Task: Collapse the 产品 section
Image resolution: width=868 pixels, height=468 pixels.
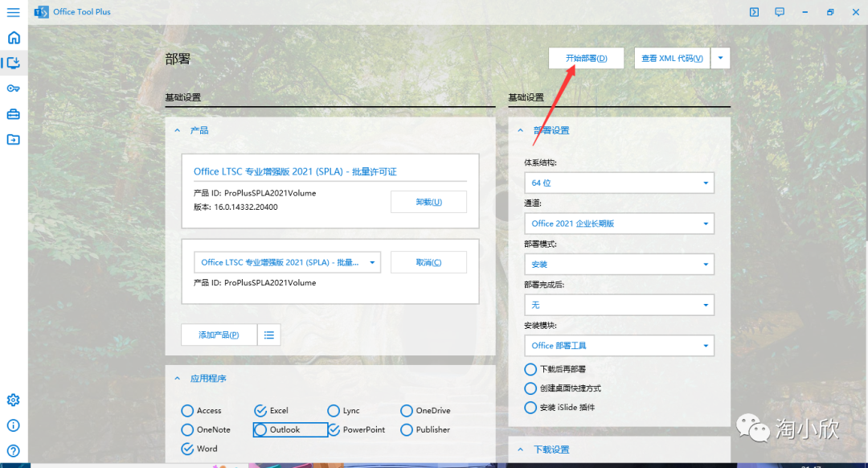Action: (177, 131)
